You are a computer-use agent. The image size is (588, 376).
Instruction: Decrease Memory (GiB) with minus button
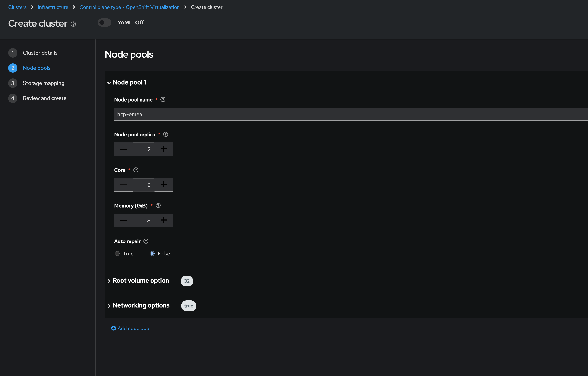[123, 220]
